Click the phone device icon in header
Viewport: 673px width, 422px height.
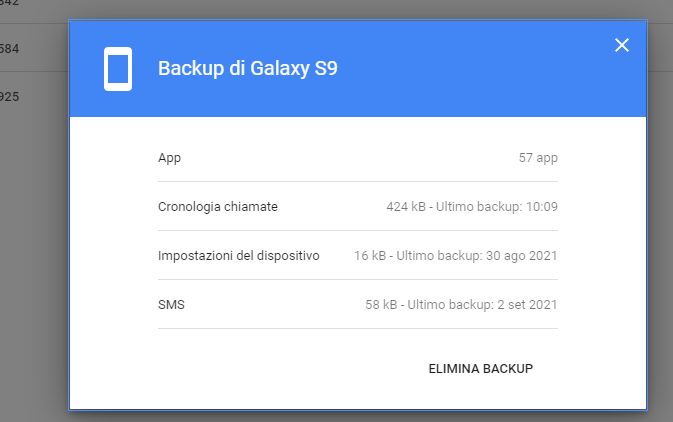[118, 69]
